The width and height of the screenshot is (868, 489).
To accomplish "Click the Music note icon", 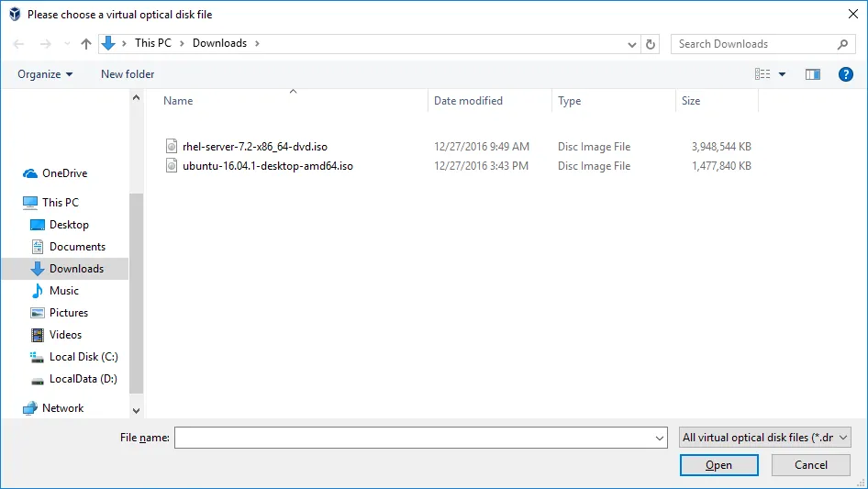I will pos(38,291).
